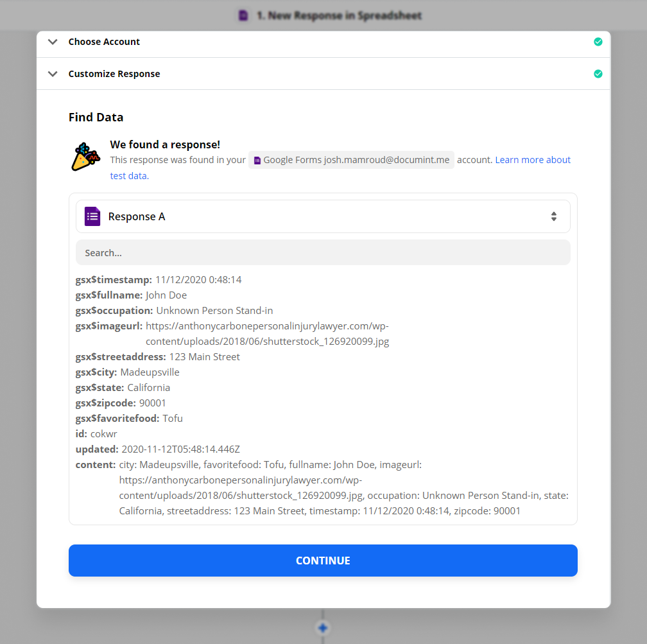Viewport: 647px width, 644px height.
Task: Click the gsx$favoritefood Tofu row
Action: point(129,419)
